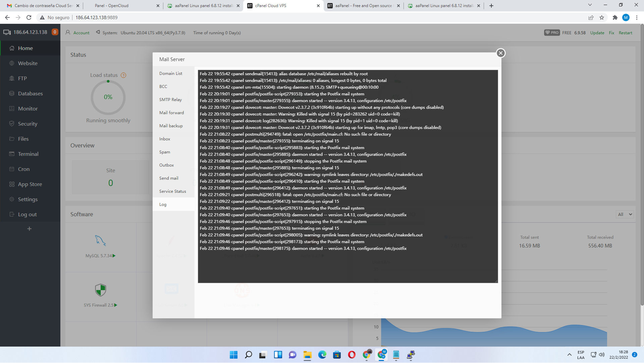Select SMTP Relay menu item
The width and height of the screenshot is (644, 363).
(x=170, y=100)
